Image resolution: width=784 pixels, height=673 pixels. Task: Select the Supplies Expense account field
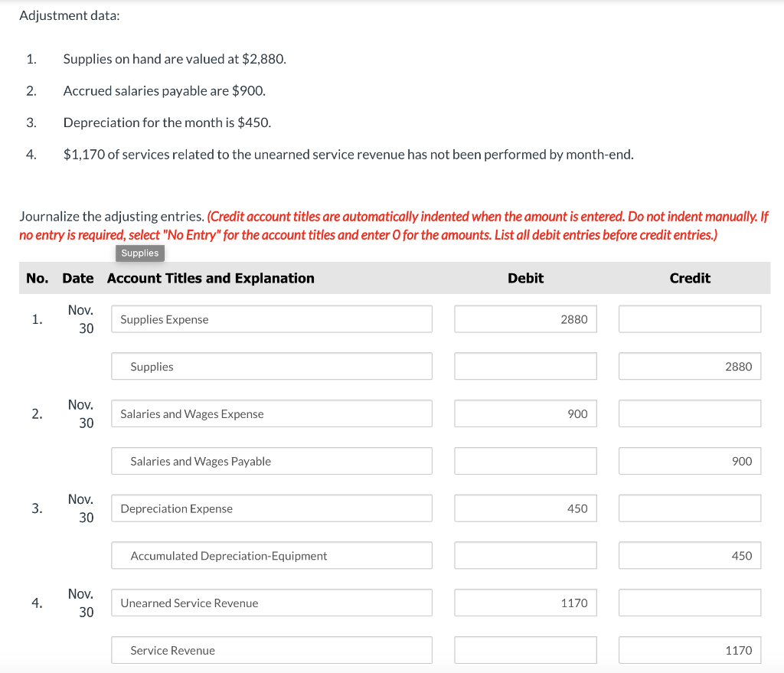tap(271, 319)
